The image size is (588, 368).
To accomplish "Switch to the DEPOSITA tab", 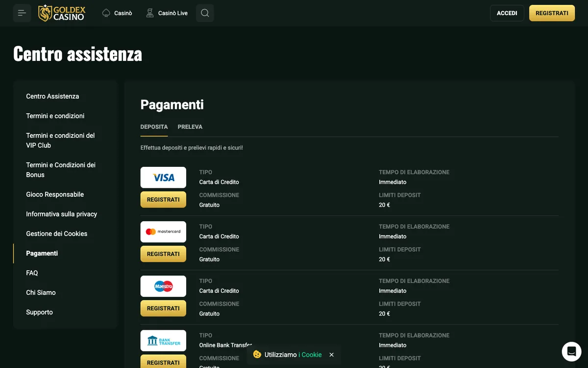I will click(x=154, y=127).
